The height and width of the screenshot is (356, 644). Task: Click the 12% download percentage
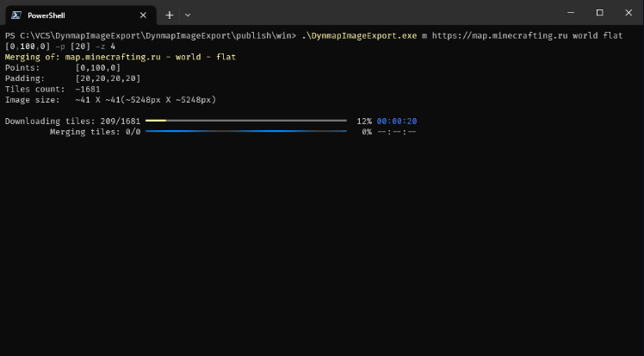coord(364,122)
